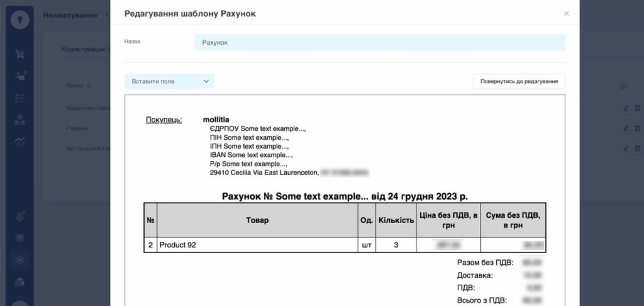This screenshot has width=644, height=306.
Task: Click the Назва input field with 'Рахунок'
Action: point(379,42)
